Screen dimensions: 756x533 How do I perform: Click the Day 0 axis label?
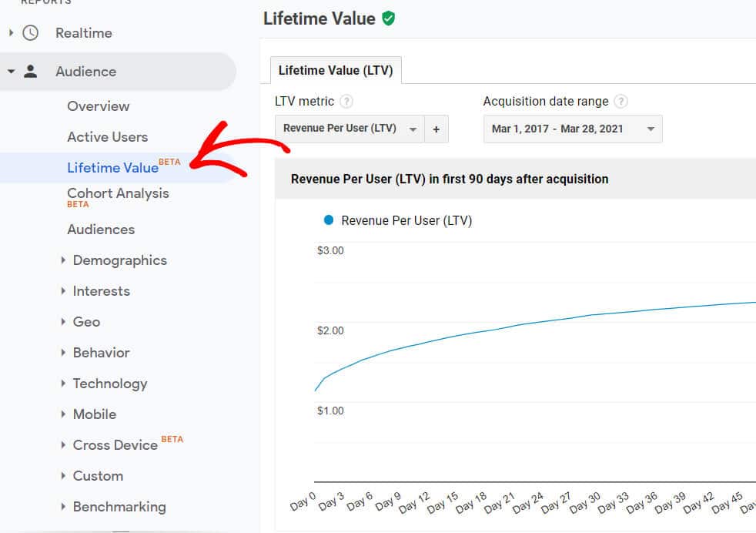303,501
